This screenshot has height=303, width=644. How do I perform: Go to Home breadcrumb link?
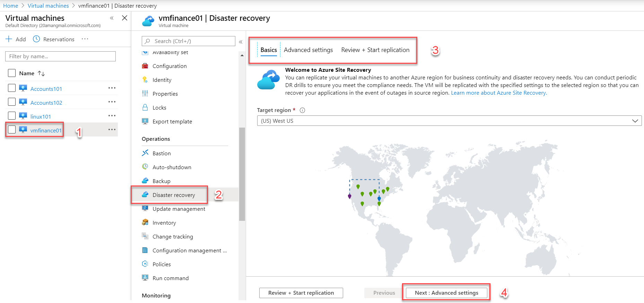(x=11, y=6)
